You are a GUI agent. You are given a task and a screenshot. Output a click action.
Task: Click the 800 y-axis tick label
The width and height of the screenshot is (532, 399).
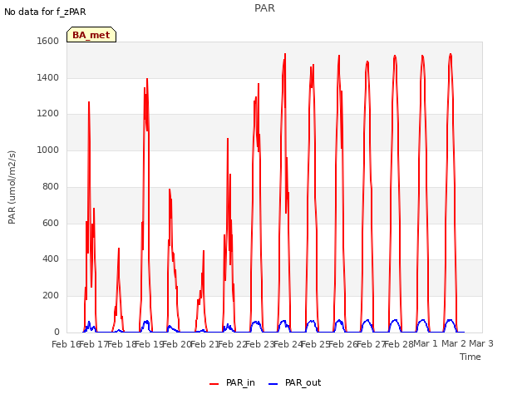(51, 186)
